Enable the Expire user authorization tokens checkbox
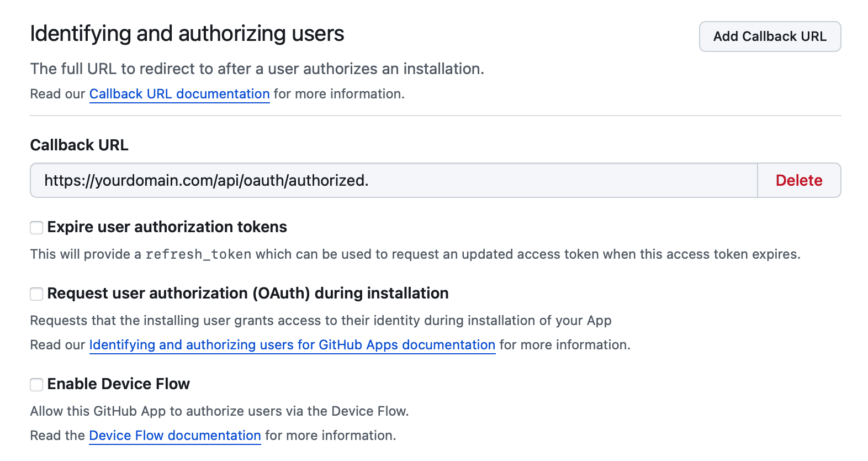 (36, 227)
